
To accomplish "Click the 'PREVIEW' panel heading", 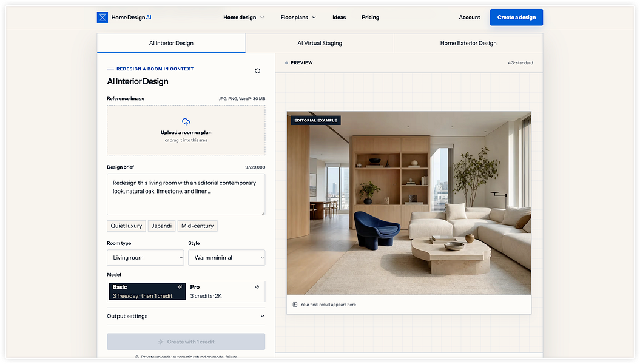I will [x=301, y=63].
